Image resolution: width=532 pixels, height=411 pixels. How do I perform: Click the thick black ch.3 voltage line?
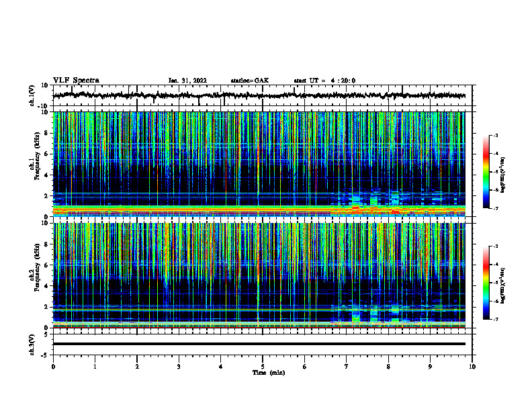click(x=259, y=344)
